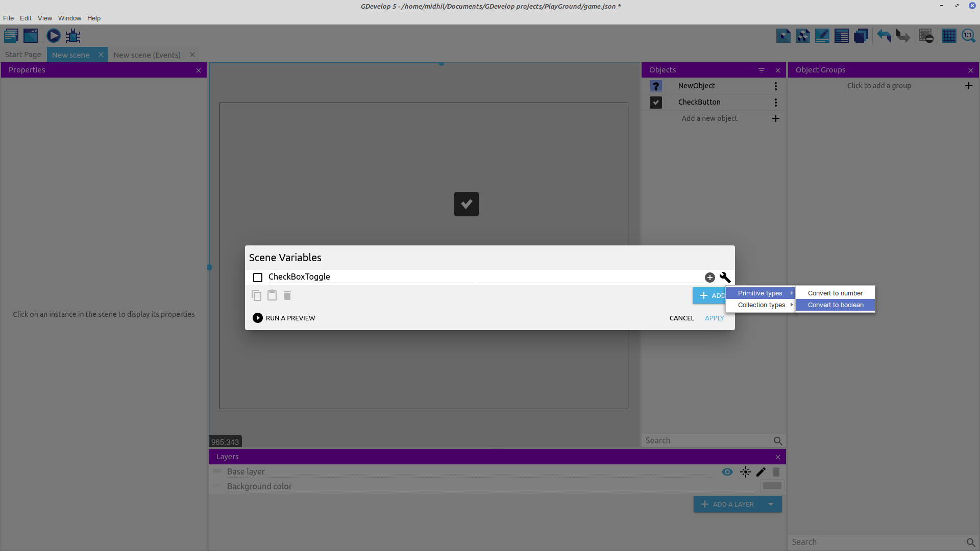
Task: Open the objects editor toolbar icon
Action: (783, 36)
